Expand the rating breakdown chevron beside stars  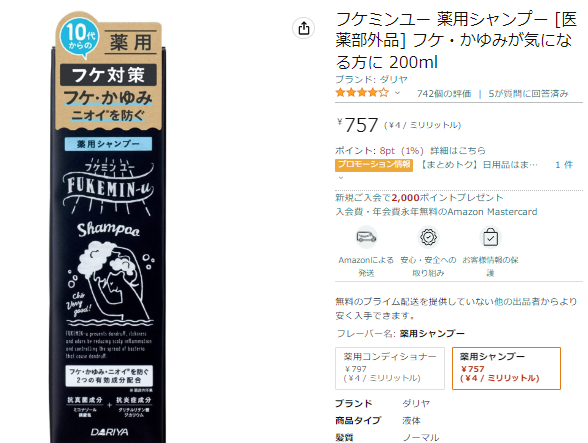[x=397, y=93]
